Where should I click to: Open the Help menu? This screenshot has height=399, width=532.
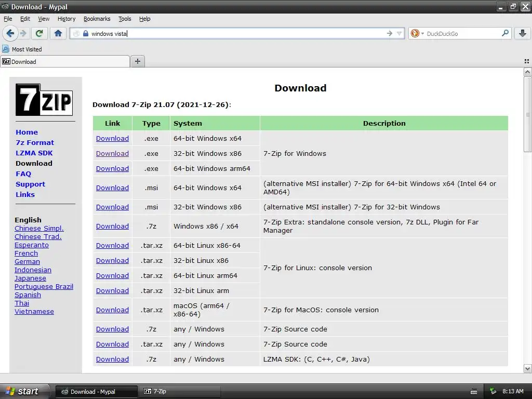tap(144, 19)
